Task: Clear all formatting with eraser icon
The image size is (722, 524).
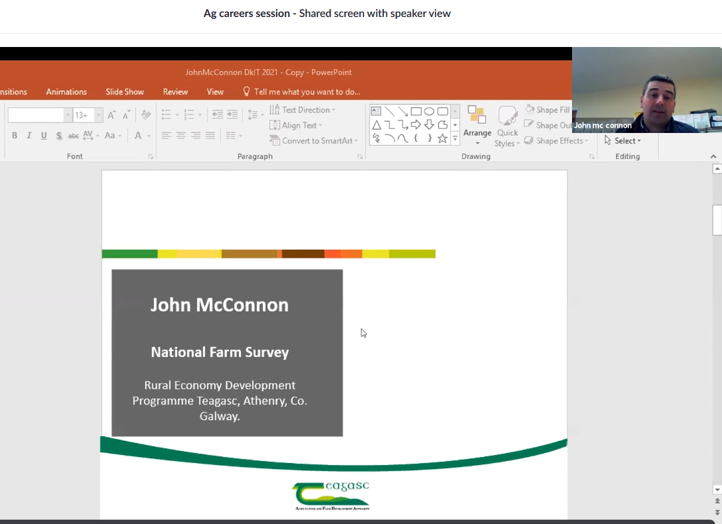Action: tap(146, 115)
